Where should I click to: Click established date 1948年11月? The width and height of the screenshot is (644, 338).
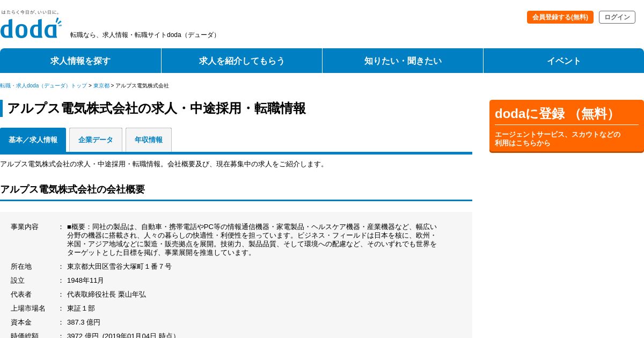click(x=85, y=281)
